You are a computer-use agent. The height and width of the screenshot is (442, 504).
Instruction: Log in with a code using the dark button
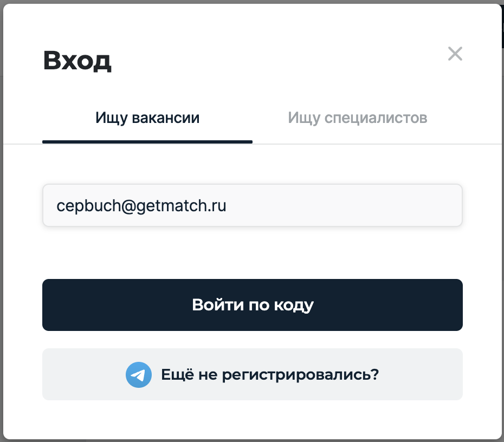click(x=253, y=305)
